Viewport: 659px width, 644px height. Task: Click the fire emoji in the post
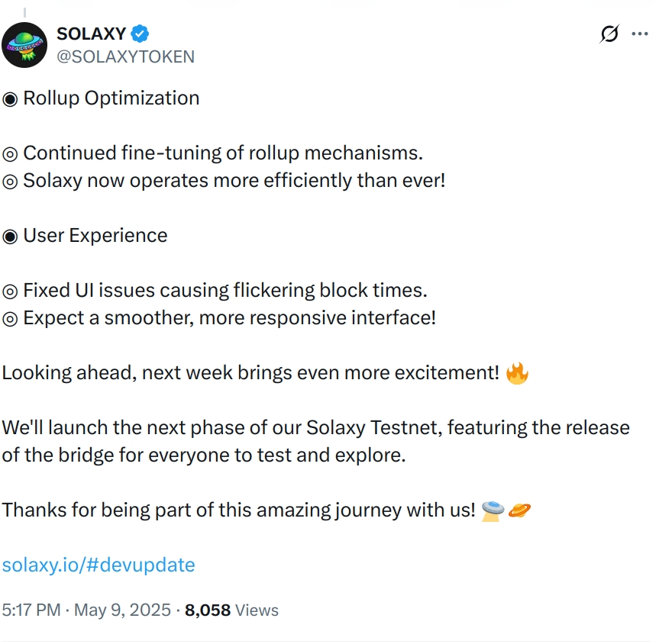[515, 372]
